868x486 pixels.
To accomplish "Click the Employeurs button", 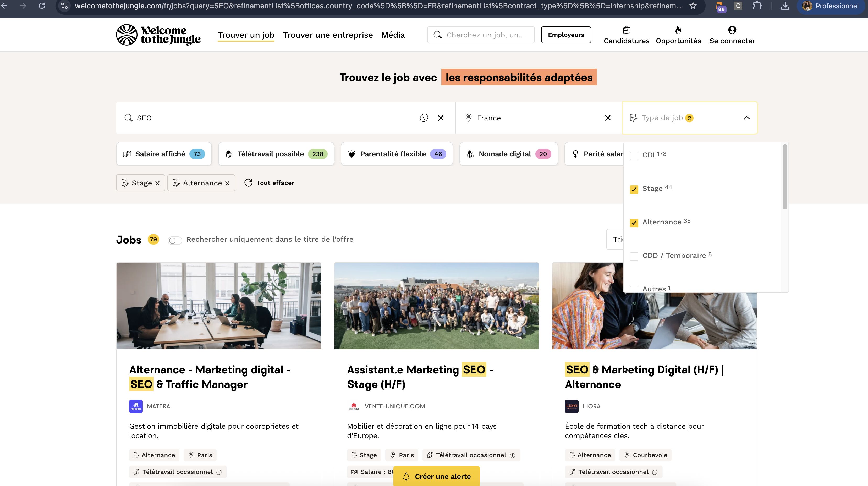I will [566, 34].
